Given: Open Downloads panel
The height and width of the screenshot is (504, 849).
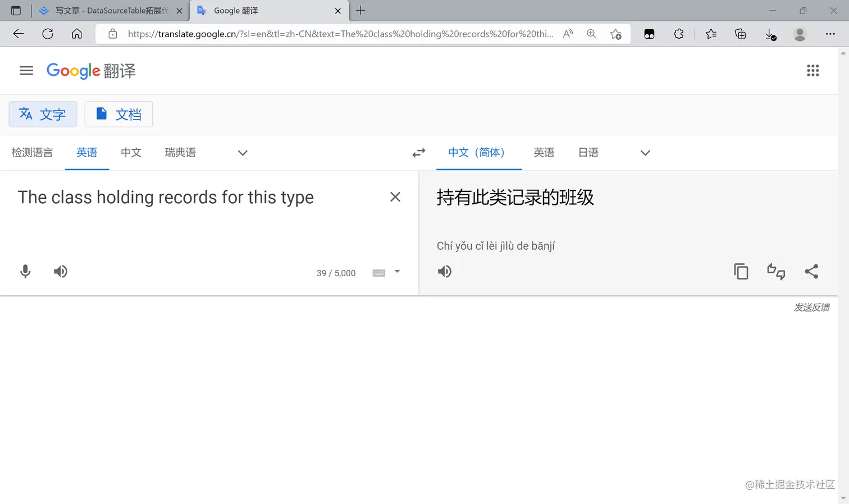Looking at the screenshot, I should pos(770,34).
